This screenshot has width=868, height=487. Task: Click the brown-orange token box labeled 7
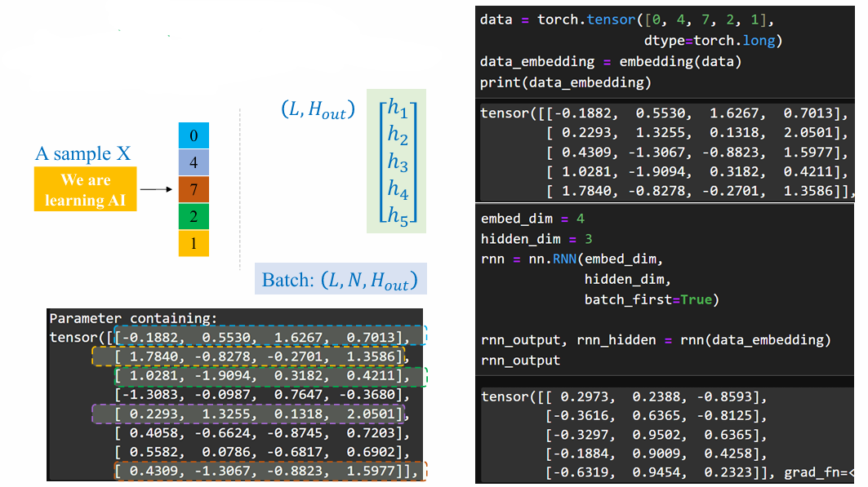pyautogui.click(x=194, y=189)
